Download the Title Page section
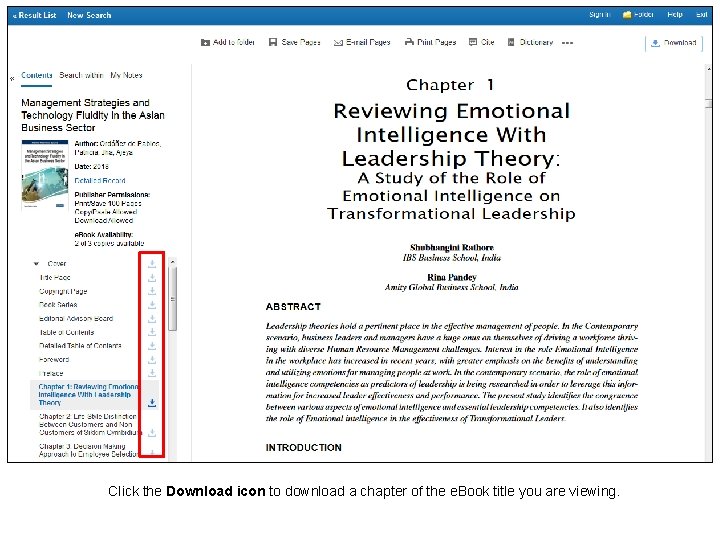The width and height of the screenshot is (720, 540). 152,277
